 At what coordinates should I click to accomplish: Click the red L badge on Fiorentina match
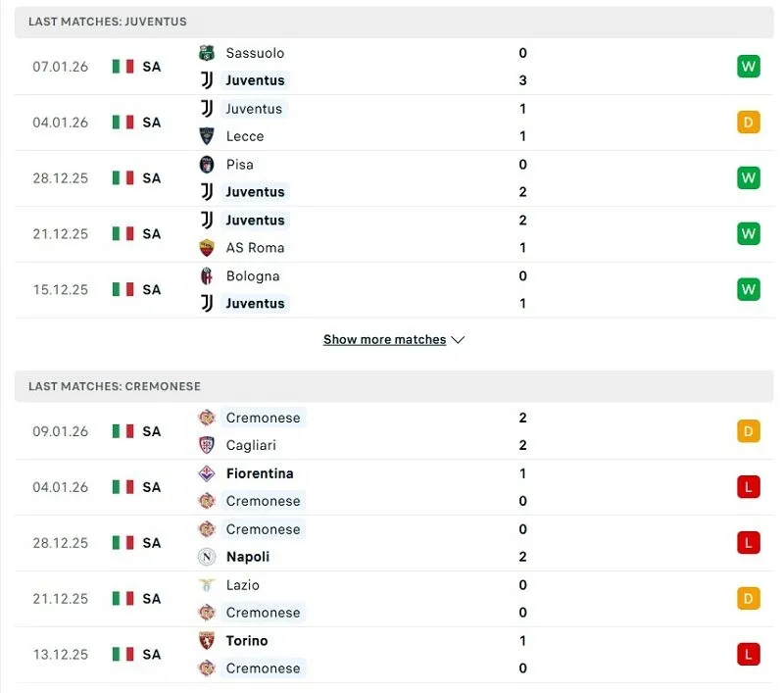click(748, 487)
